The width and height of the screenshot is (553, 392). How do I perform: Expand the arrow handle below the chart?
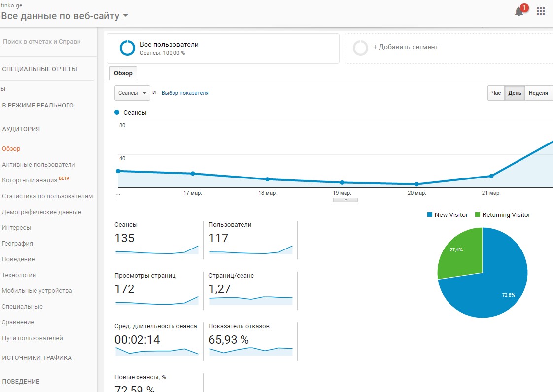tap(346, 200)
